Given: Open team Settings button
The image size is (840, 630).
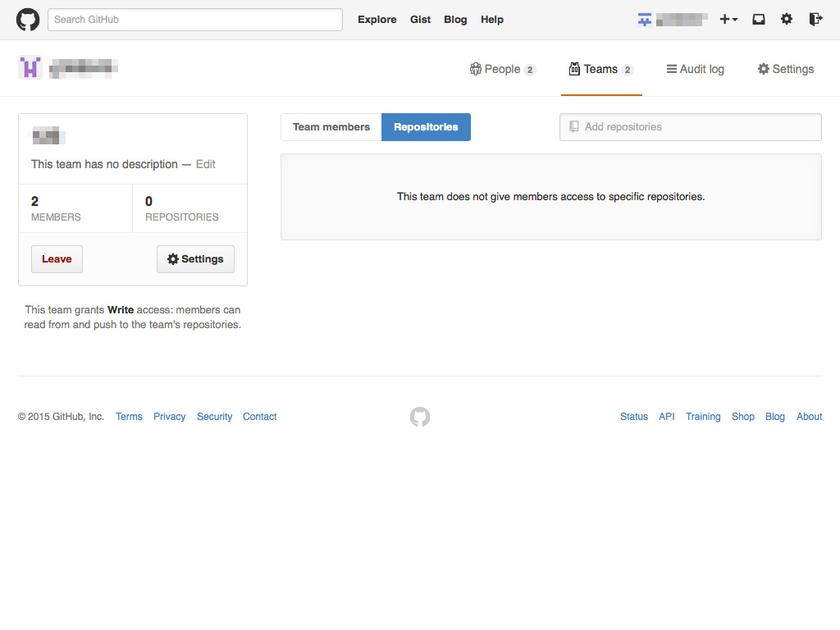Looking at the screenshot, I should (195, 259).
